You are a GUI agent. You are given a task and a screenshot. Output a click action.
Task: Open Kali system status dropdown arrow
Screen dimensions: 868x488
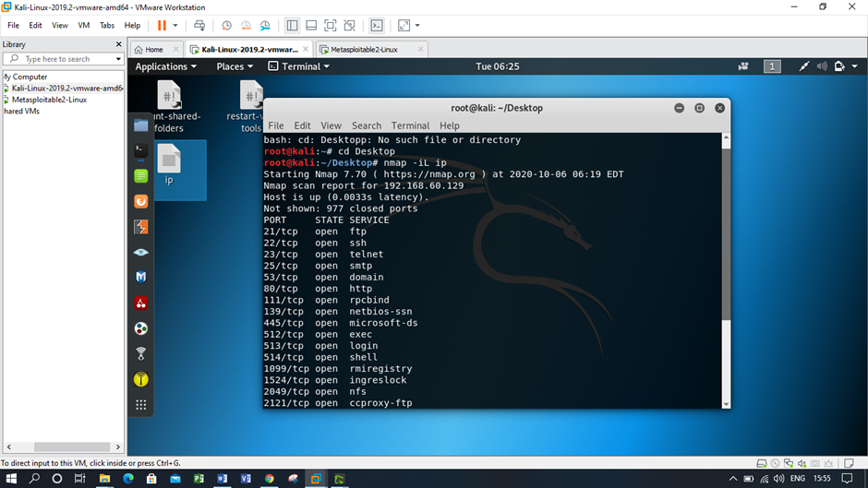point(855,66)
